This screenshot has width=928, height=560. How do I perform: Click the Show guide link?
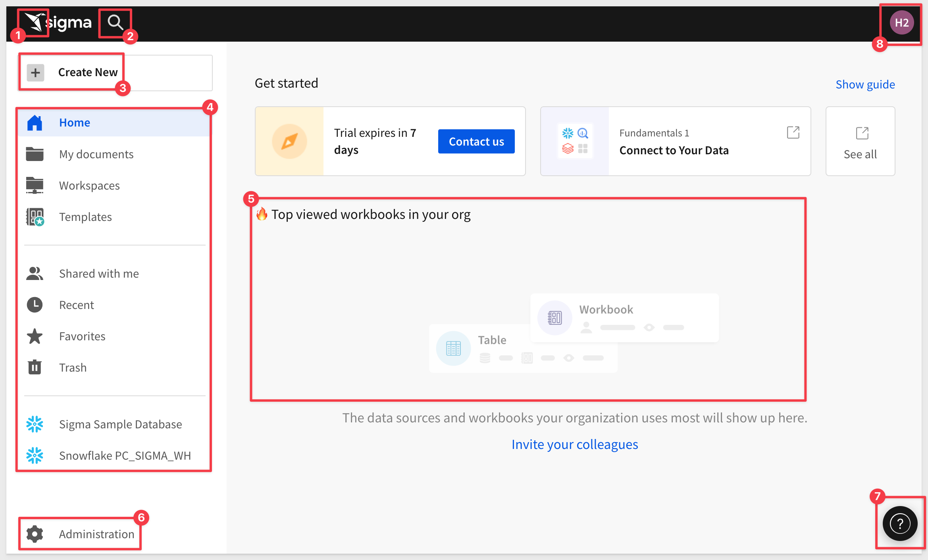[x=865, y=84]
